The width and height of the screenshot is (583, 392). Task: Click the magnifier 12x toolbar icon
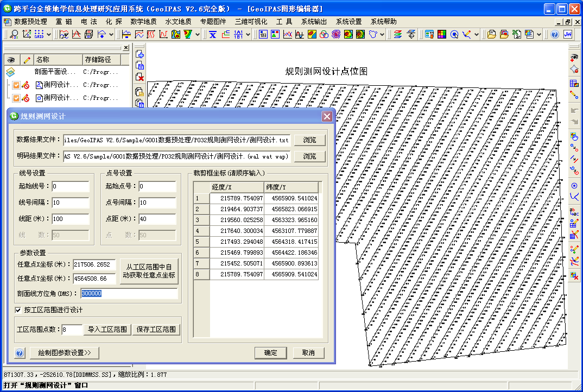(14, 34)
